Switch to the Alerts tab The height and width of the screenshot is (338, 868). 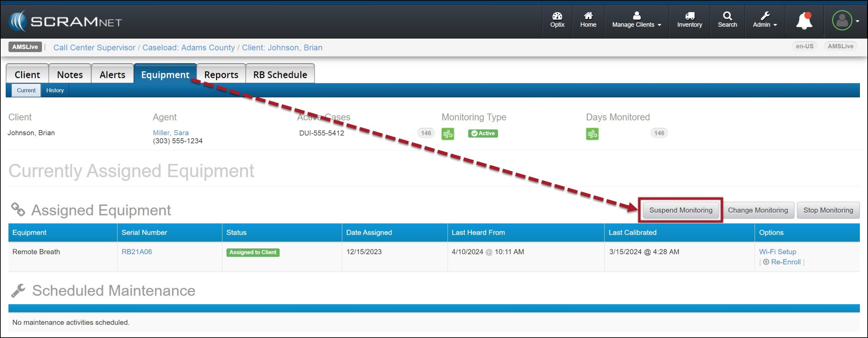point(112,75)
